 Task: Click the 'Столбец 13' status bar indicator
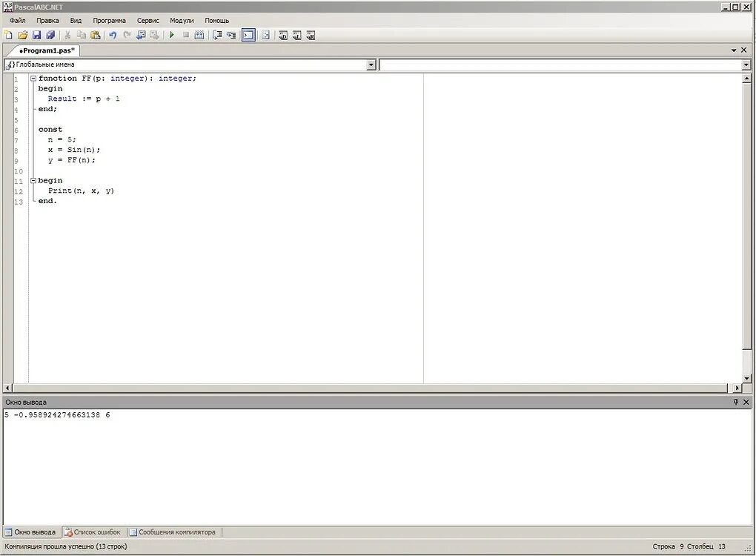click(x=706, y=546)
